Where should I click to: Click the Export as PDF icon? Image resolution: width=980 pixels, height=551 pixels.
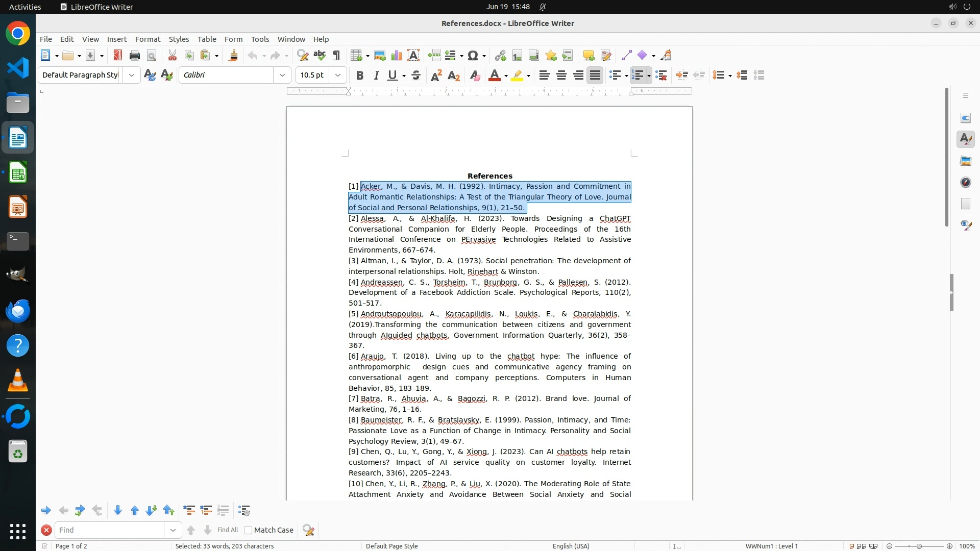pyautogui.click(x=118, y=56)
